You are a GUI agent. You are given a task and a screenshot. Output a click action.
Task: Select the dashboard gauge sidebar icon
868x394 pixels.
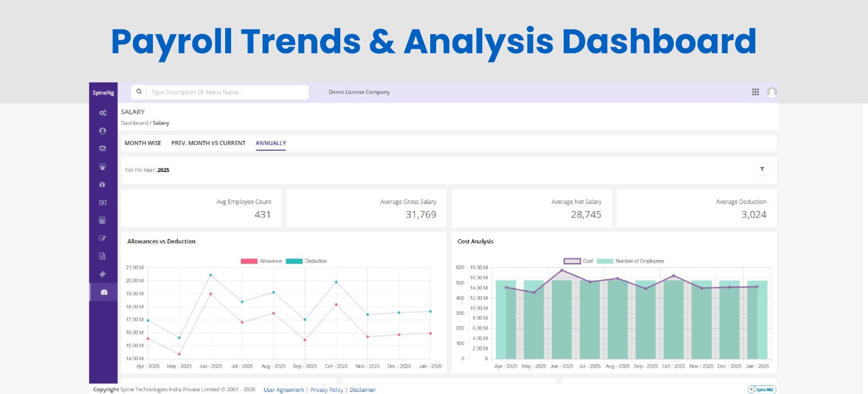tap(104, 292)
